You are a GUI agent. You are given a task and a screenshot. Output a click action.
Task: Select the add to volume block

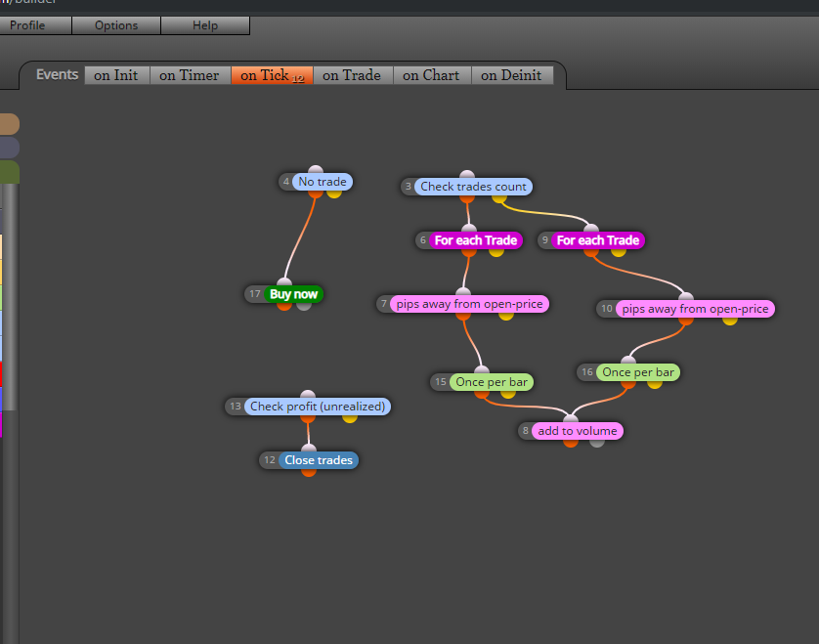[578, 431]
